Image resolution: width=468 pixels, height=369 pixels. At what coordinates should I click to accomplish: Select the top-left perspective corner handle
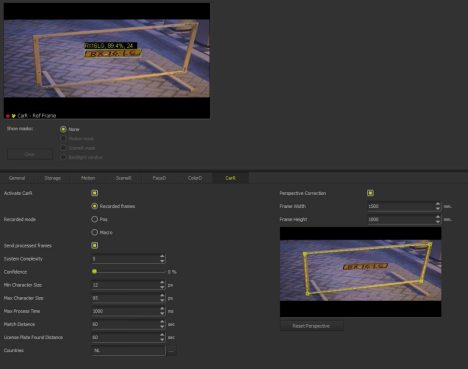point(305,254)
